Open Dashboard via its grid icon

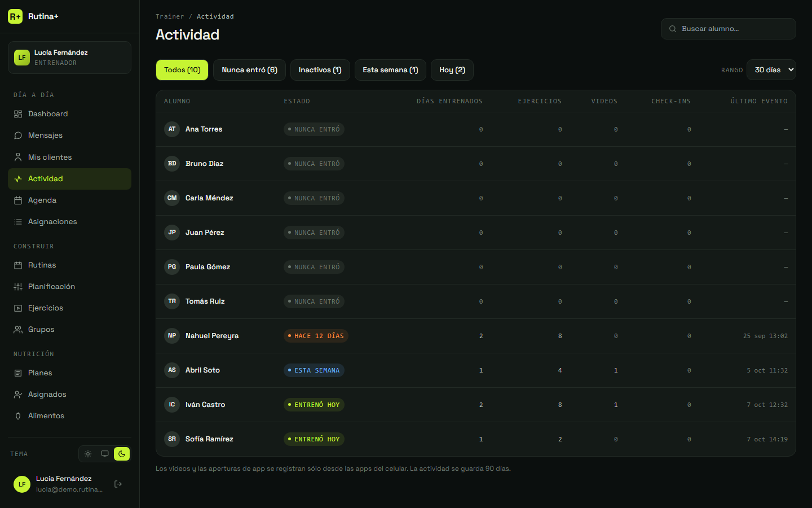click(18, 114)
